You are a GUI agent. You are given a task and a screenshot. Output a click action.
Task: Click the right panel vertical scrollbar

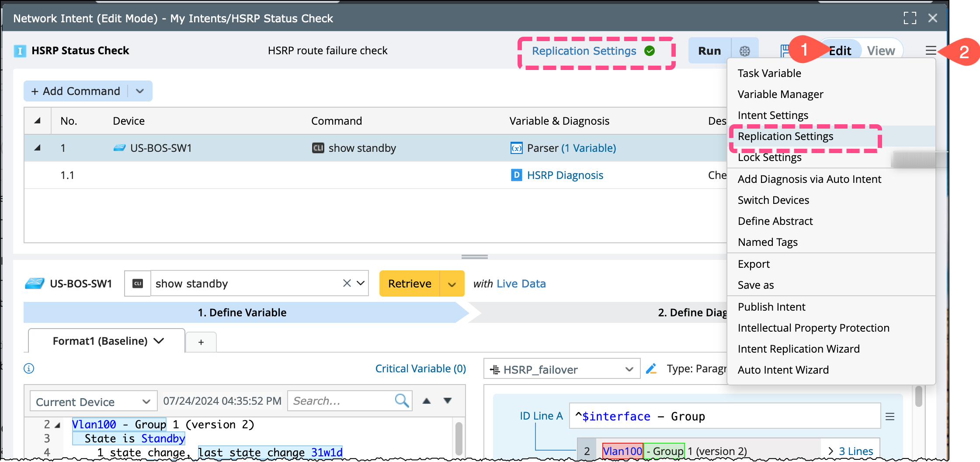pos(919,396)
